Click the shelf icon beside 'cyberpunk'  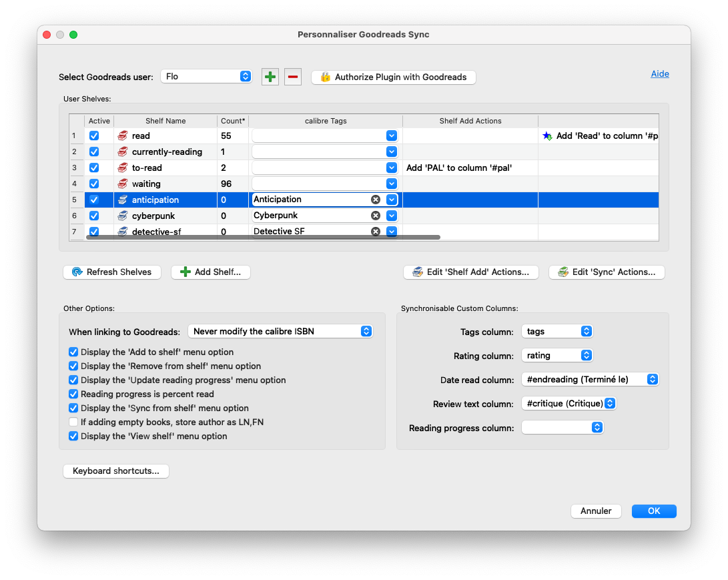click(x=123, y=216)
